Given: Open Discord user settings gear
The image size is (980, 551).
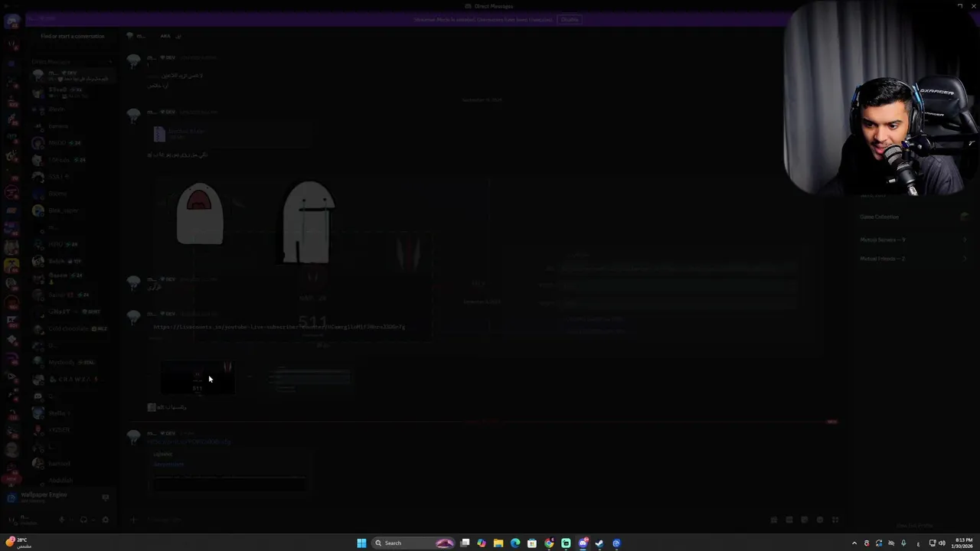Looking at the screenshot, I should point(105,520).
